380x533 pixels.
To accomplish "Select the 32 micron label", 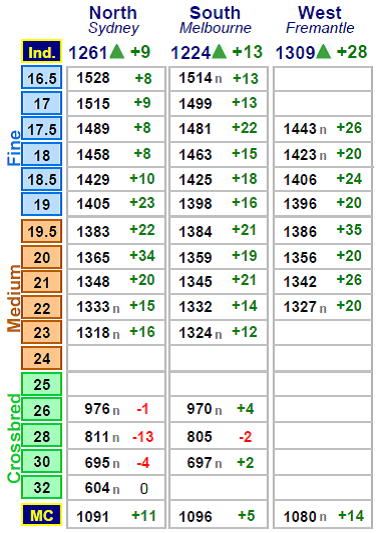I will coord(41,487).
